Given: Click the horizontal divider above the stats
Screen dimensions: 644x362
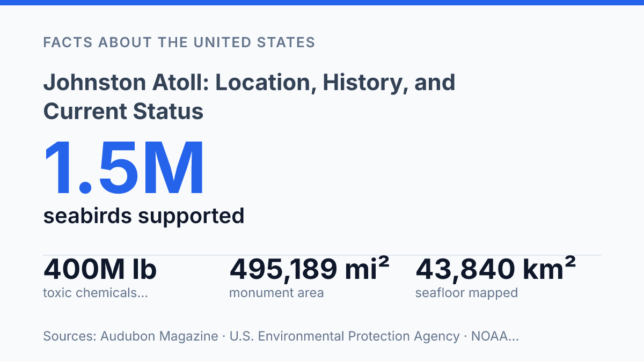Looking at the screenshot, I should pyautogui.click(x=322, y=255).
